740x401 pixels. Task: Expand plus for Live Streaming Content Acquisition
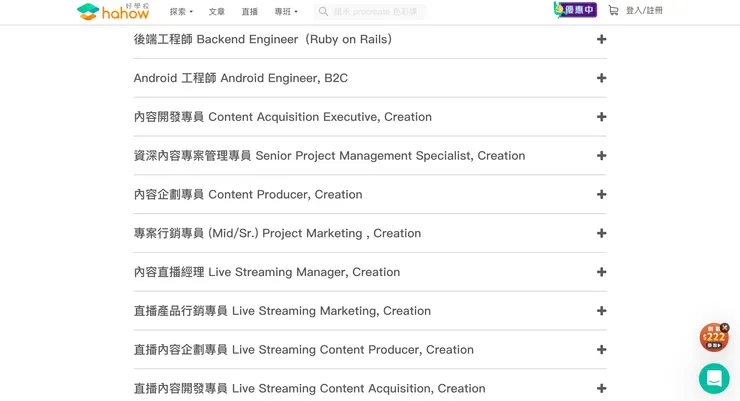tap(601, 388)
